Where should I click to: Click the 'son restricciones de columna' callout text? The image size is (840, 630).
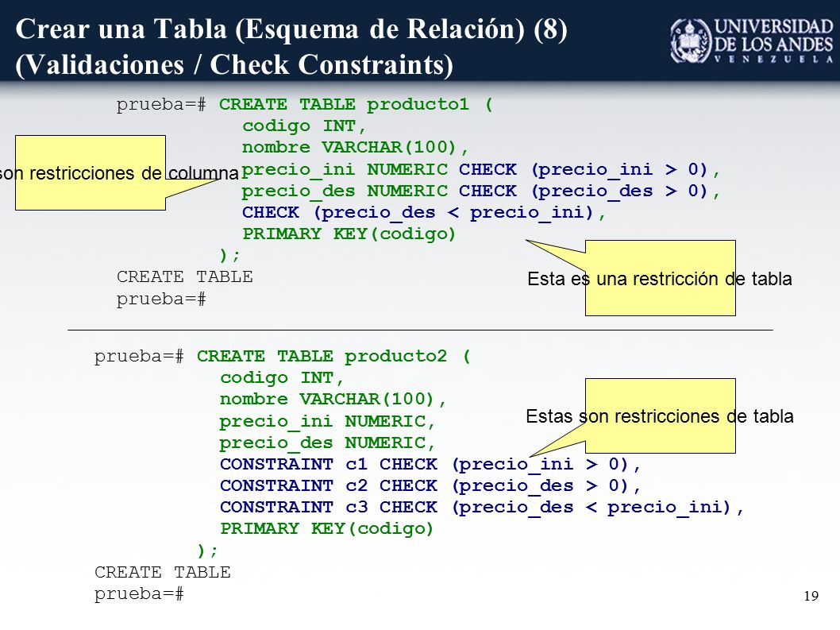coord(119,173)
